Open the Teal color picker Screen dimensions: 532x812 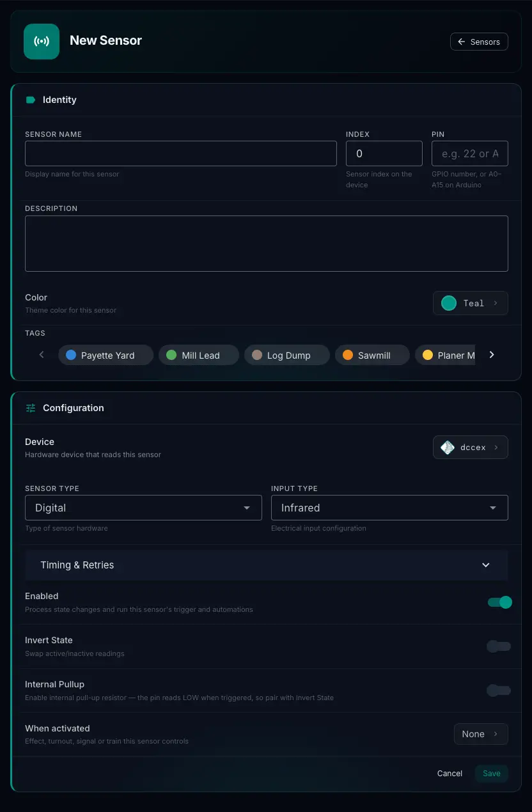tap(471, 303)
